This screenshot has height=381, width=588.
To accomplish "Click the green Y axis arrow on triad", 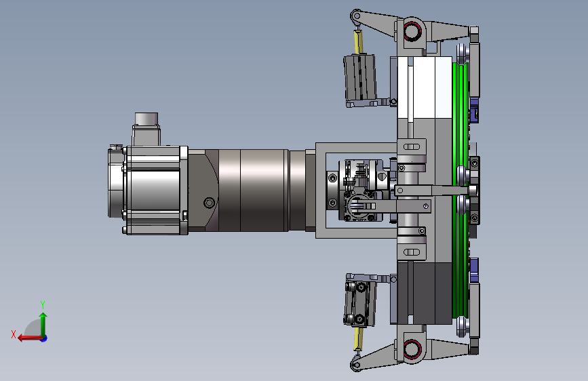I will point(43,323).
